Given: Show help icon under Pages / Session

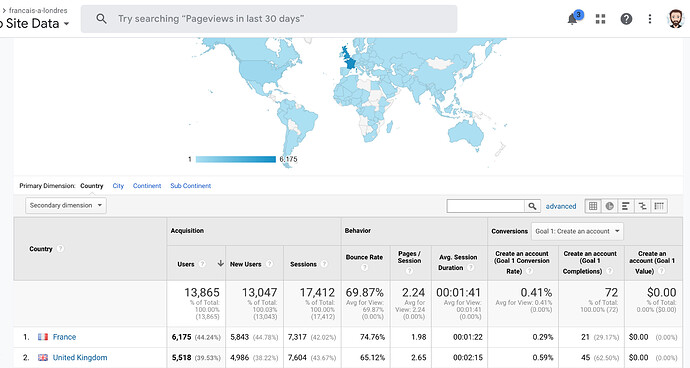Looking at the screenshot, I should coord(409,271).
